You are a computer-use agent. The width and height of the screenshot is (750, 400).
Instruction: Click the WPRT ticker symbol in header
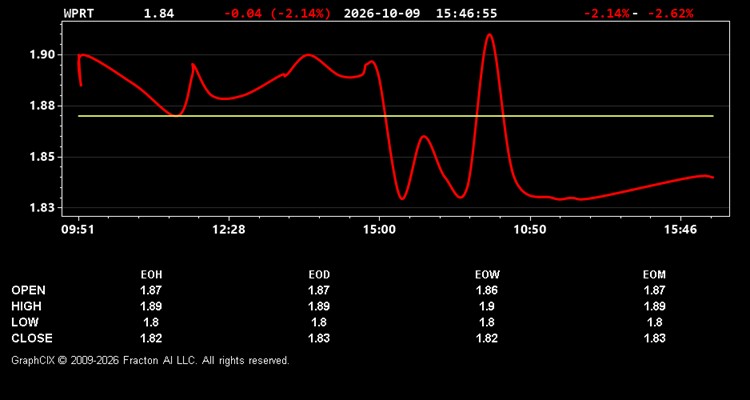pos(79,13)
